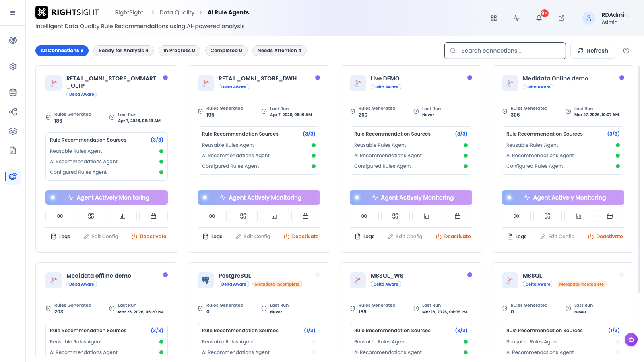Deactivate the Live DEMO agent

tap(453, 237)
